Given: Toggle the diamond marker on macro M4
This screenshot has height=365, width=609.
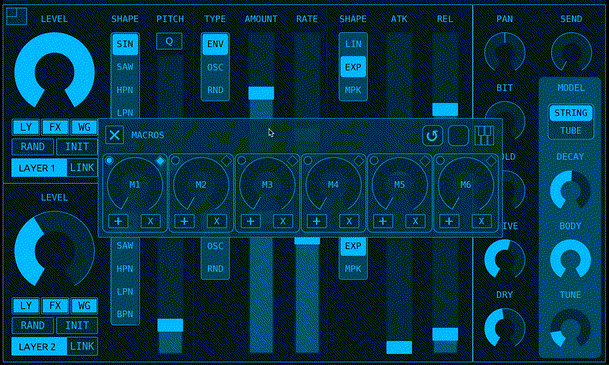Looking at the screenshot, I should (359, 161).
